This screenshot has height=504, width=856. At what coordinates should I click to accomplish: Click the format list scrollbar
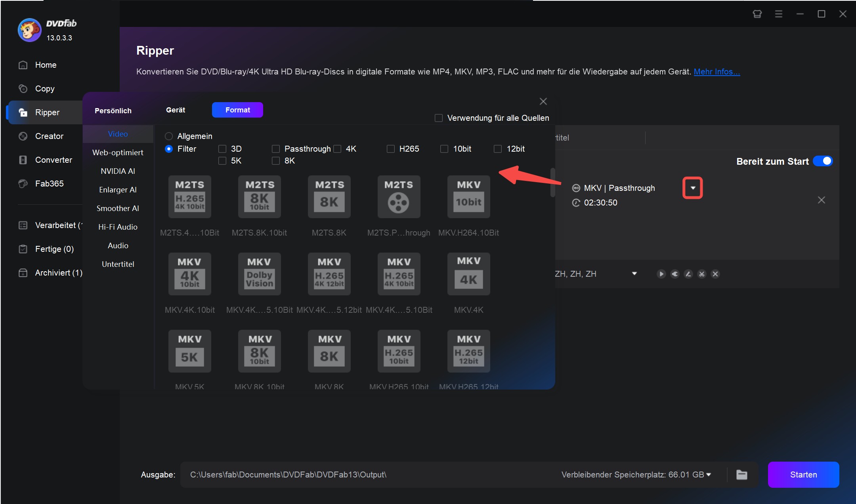pyautogui.click(x=552, y=183)
